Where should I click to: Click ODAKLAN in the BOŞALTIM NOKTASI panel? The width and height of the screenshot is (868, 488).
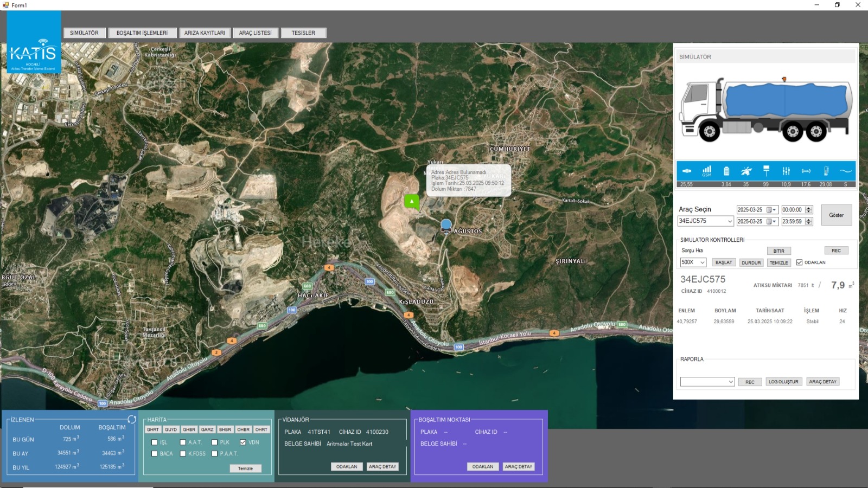pyautogui.click(x=483, y=466)
